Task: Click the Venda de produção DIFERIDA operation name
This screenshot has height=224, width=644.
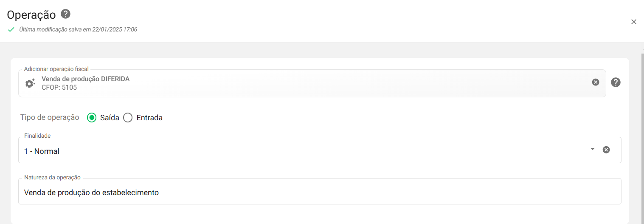Action: (x=85, y=79)
